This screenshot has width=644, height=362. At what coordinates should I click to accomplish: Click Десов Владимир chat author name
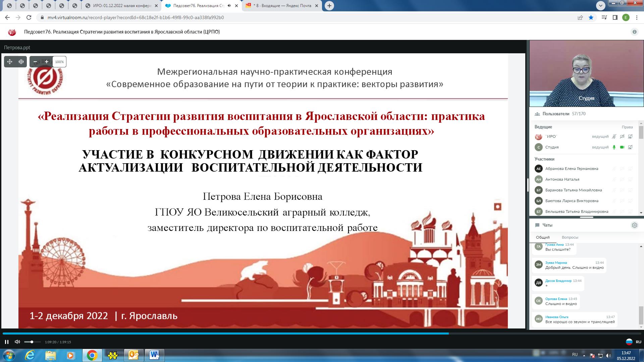pyautogui.click(x=558, y=281)
